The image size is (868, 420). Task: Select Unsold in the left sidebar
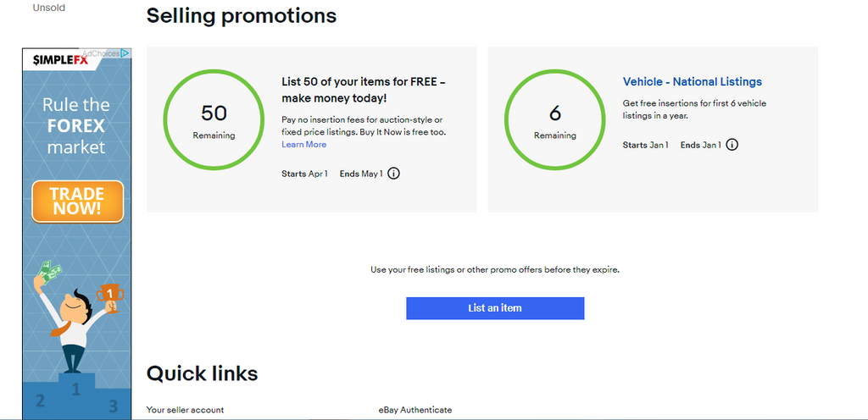pos(48,8)
